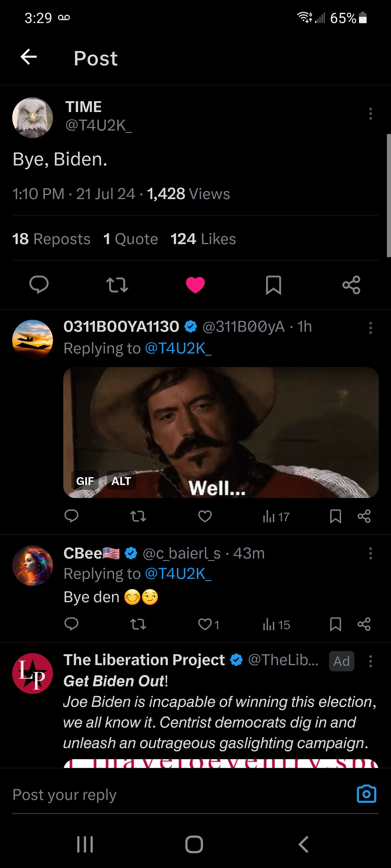This screenshot has width=391, height=868.
Task: Repost CBee's "Bye den" reply
Action: click(x=138, y=624)
